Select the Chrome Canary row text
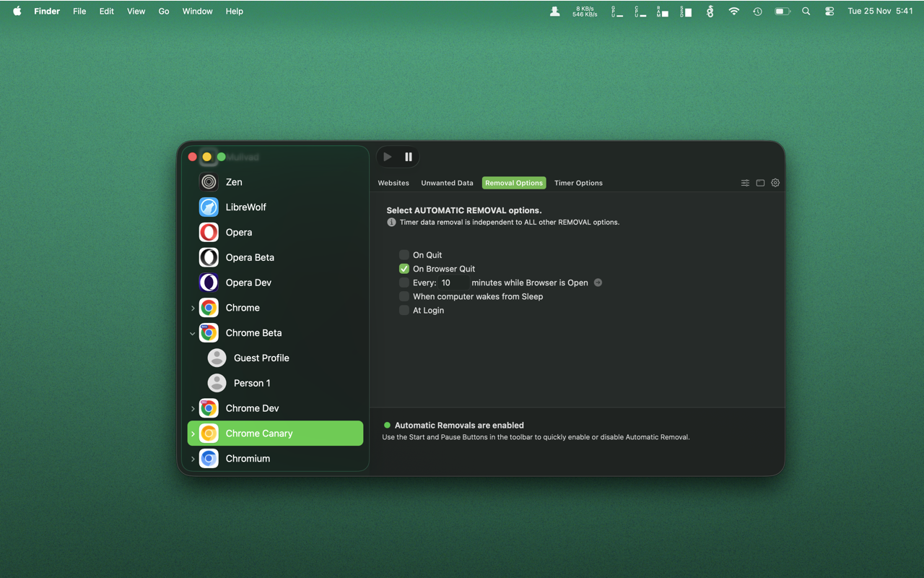This screenshot has height=578, width=924. 259,433
